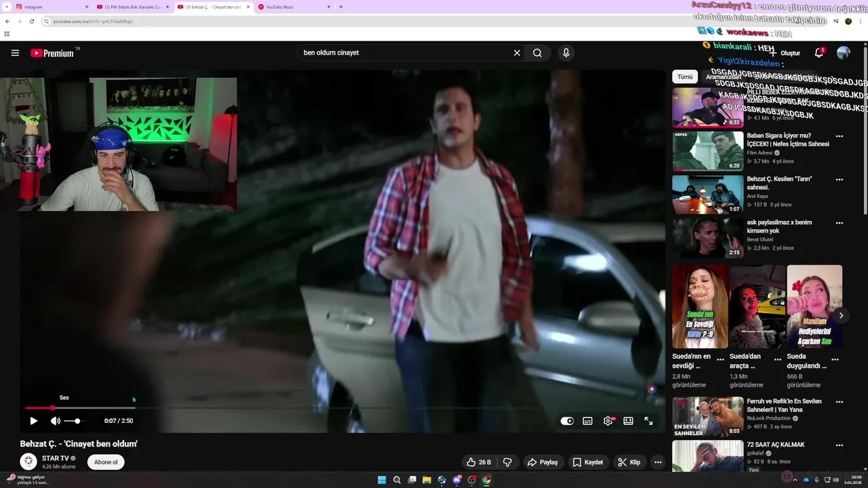The image size is (868, 488).
Task: Like the video (26 B)
Action: pyautogui.click(x=479, y=462)
